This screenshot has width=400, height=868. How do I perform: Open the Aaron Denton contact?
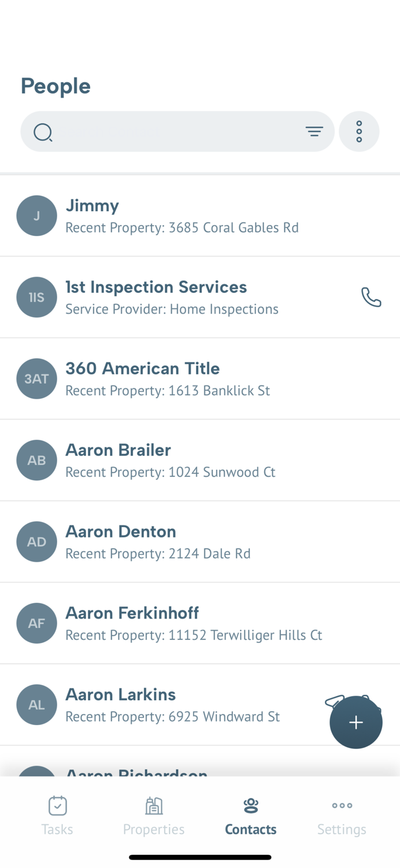pos(173,542)
